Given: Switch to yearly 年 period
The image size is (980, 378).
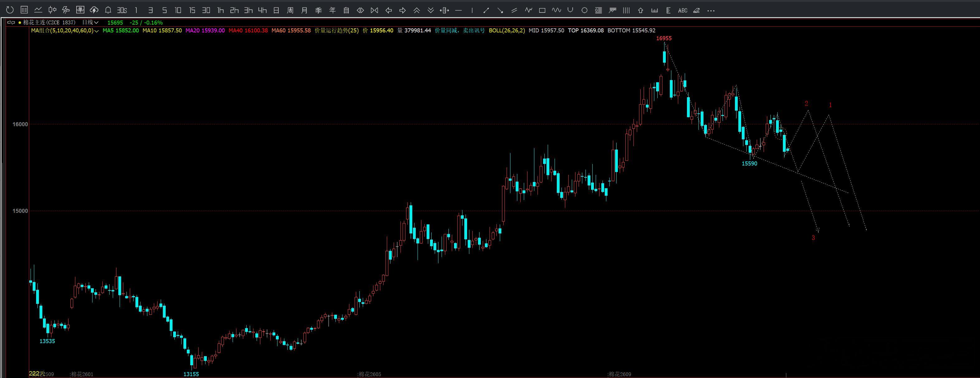Looking at the screenshot, I should pyautogui.click(x=333, y=11).
